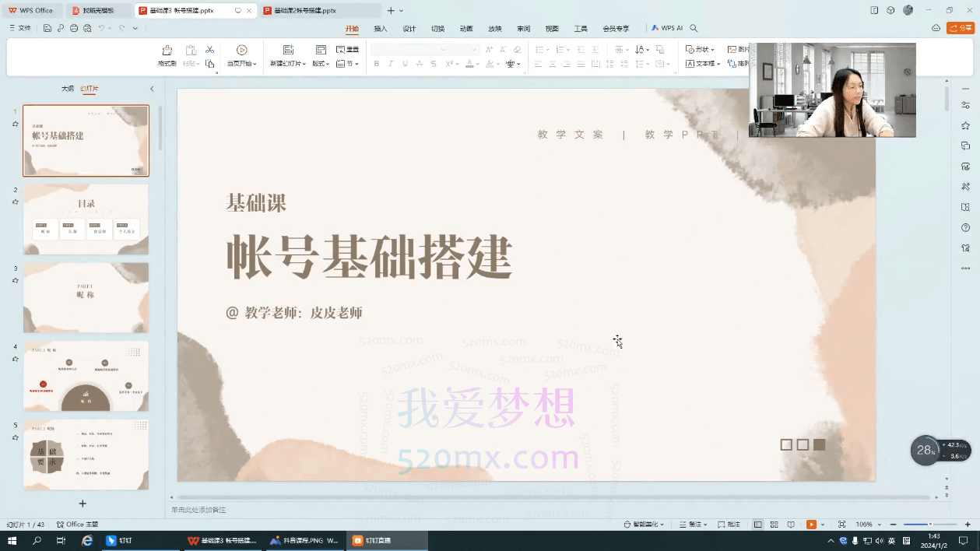Image resolution: width=980 pixels, height=551 pixels.
Task: Click the fit-to-window icon
Action: pos(841,525)
